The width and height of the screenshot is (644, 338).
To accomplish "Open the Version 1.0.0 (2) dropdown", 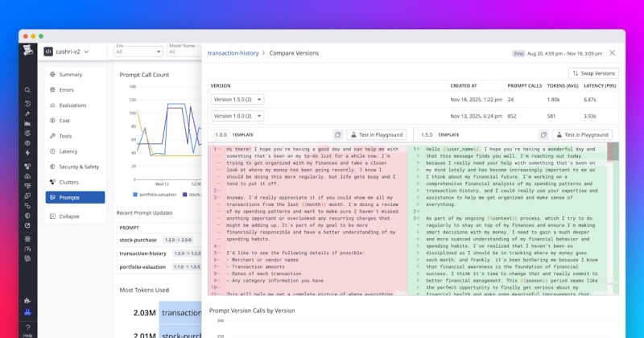I will (x=237, y=116).
